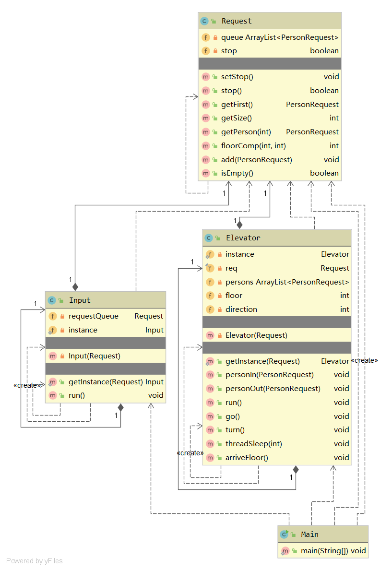The width and height of the screenshot is (392, 570).
Task: Click the field icon next to requestQueue
Action: click(53, 316)
